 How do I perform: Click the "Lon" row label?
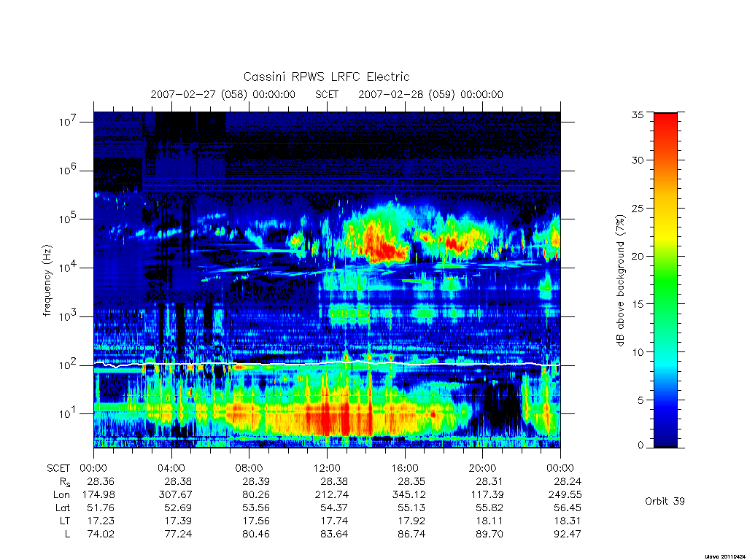click(61, 495)
